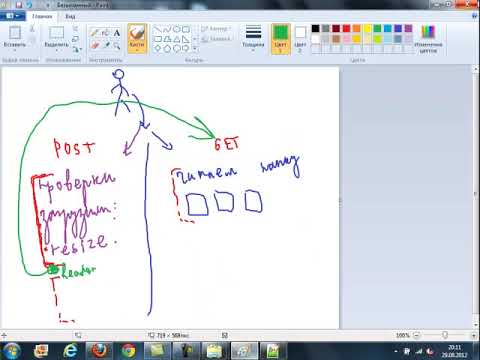
Task: Open the shape Fill (Заливка) dropdown
Action: click(x=216, y=39)
